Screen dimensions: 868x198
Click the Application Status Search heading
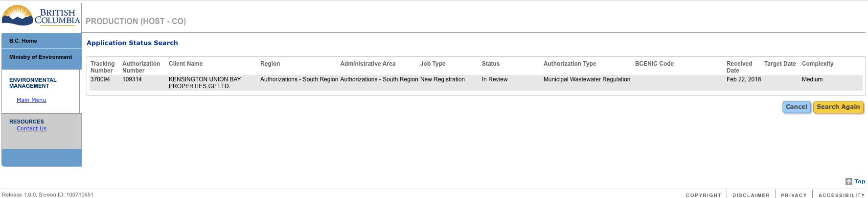[x=132, y=43]
